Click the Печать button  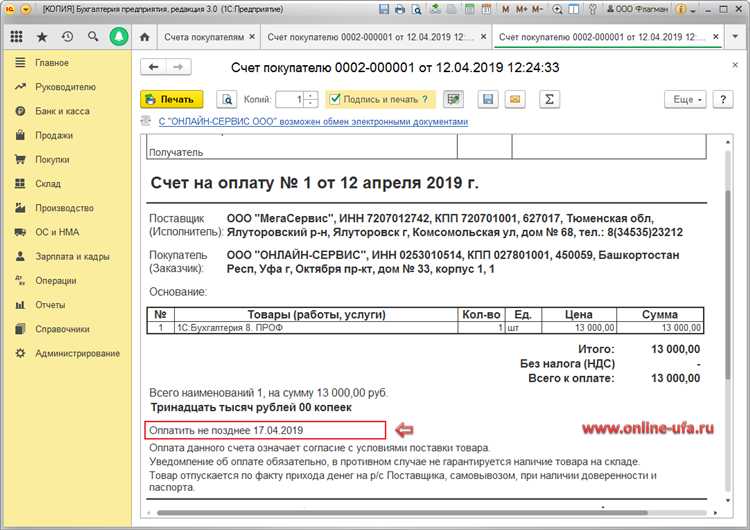pyautogui.click(x=172, y=99)
